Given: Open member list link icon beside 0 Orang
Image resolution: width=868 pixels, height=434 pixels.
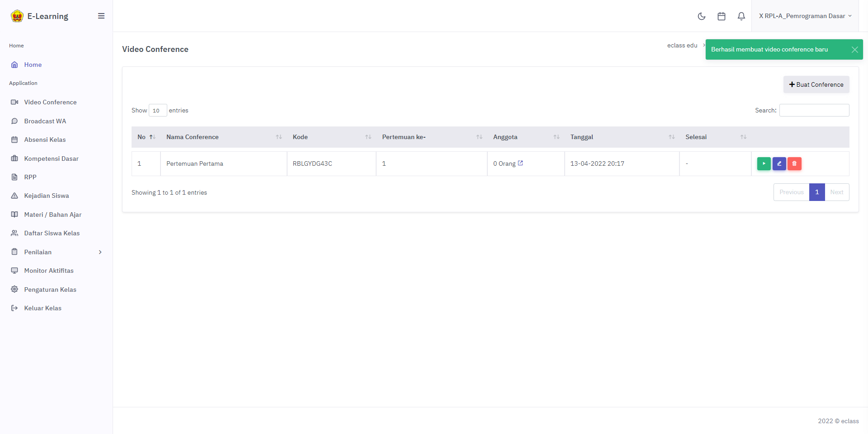Looking at the screenshot, I should 520,163.
